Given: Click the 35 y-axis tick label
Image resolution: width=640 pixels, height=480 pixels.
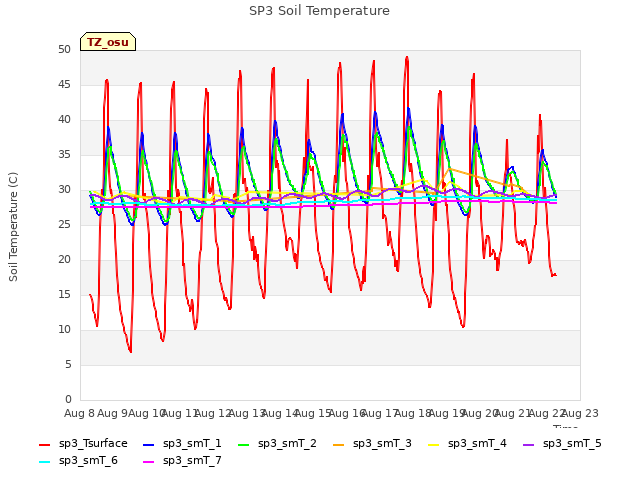Looking at the screenshot, I should pyautogui.click(x=64, y=154).
